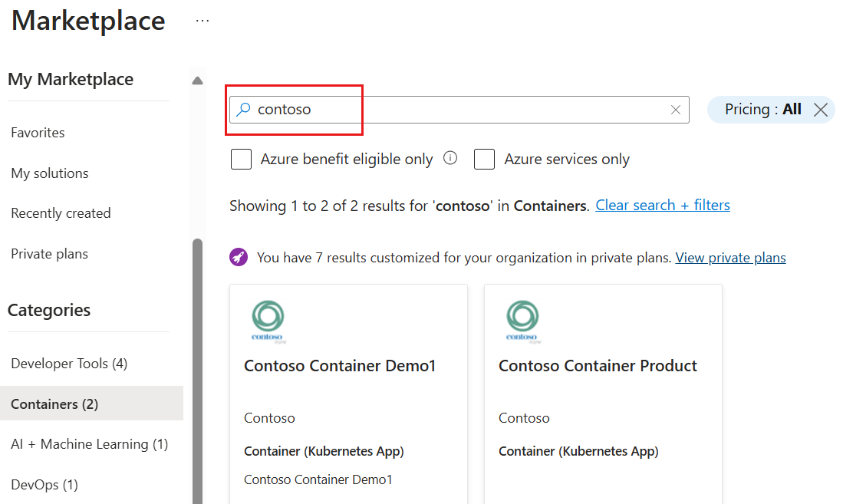Click the Azure benefit info icon
The height and width of the screenshot is (504, 843).
451,159
